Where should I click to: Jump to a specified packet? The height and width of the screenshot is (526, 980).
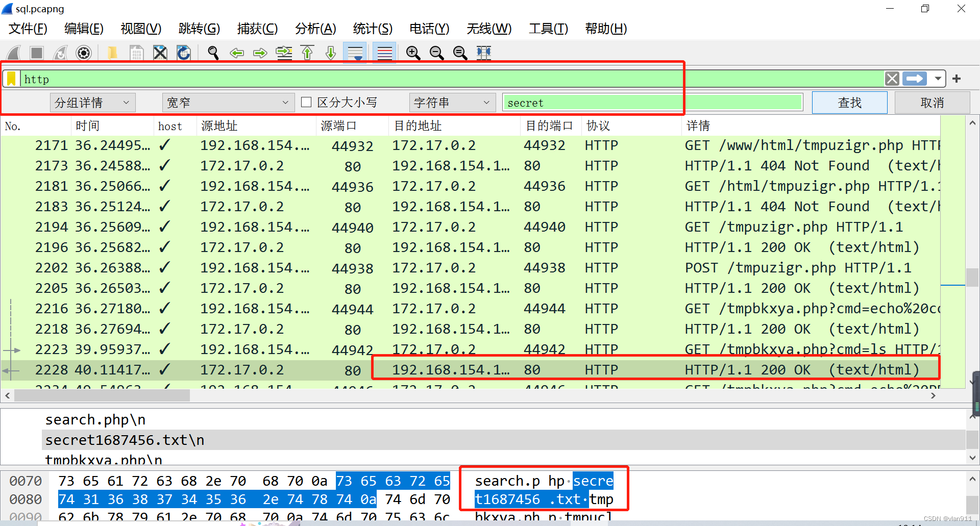coord(284,53)
